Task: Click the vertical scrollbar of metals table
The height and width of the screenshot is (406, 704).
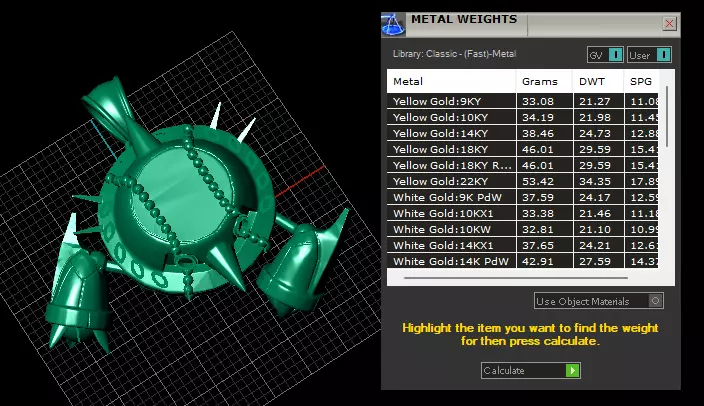Action: coord(667,117)
